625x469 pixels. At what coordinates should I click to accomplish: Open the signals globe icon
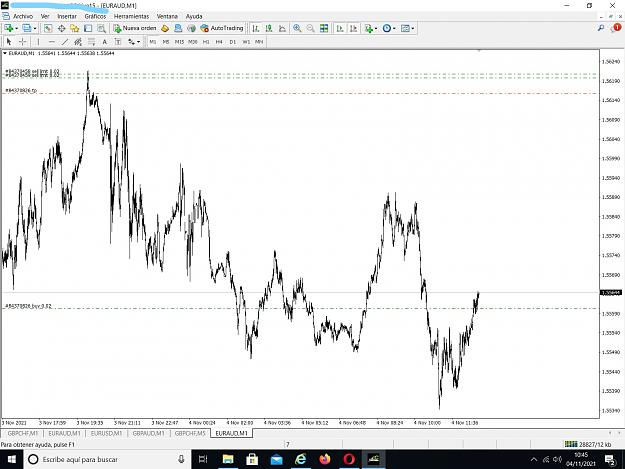(x=192, y=28)
